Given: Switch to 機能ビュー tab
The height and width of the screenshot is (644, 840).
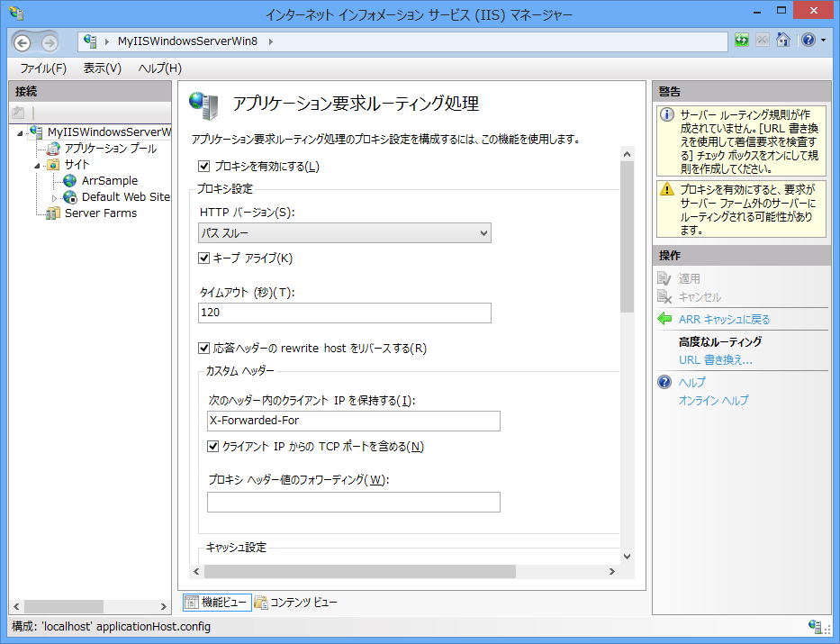Looking at the screenshot, I should [x=217, y=603].
